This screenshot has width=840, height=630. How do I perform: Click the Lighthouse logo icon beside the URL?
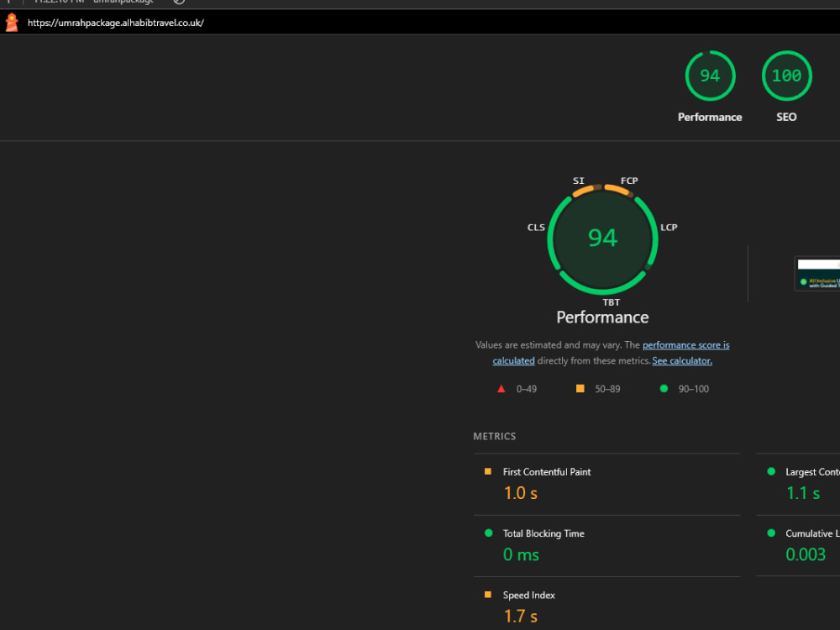12,23
